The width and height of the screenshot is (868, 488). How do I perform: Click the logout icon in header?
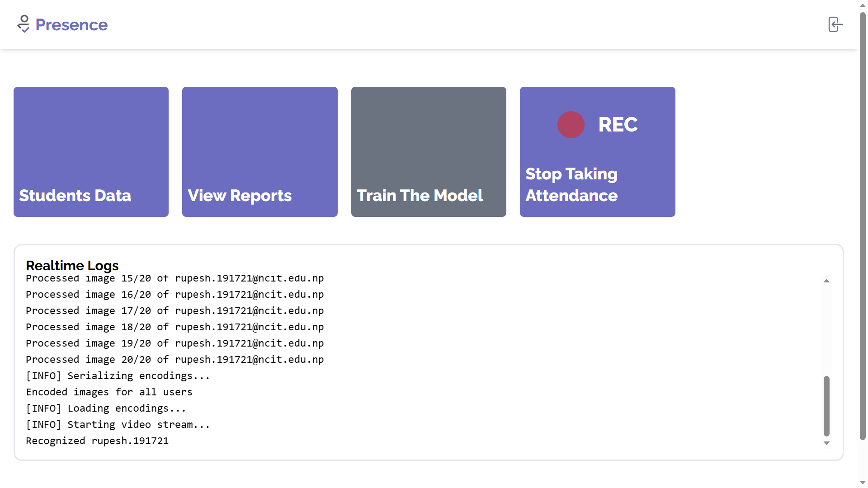click(835, 24)
